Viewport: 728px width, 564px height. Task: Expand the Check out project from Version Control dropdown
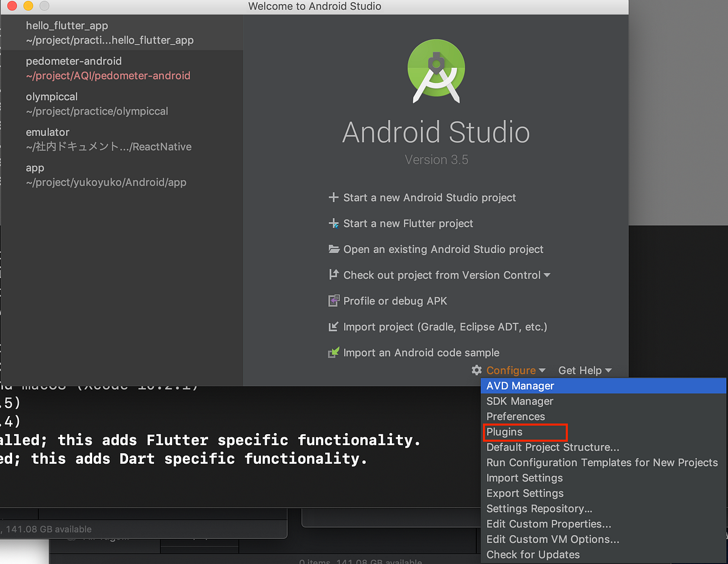coord(548,275)
